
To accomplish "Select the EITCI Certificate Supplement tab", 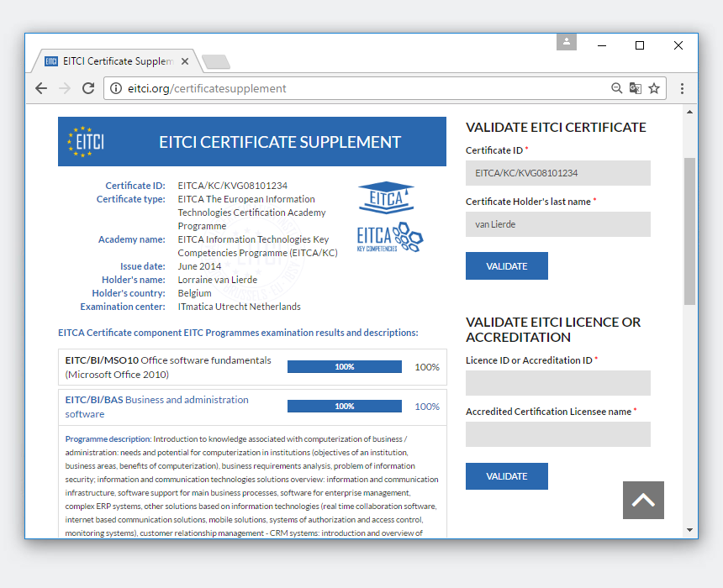I will 109,61.
